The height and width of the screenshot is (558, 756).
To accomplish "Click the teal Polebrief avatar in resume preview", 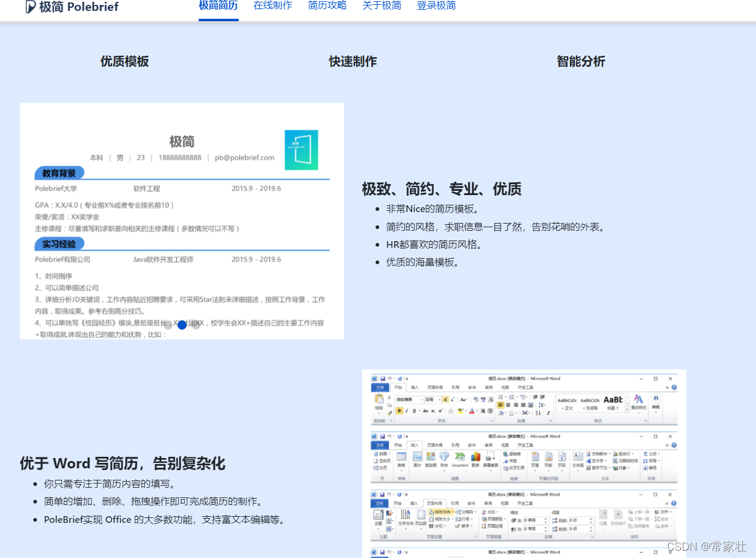I will 301,150.
